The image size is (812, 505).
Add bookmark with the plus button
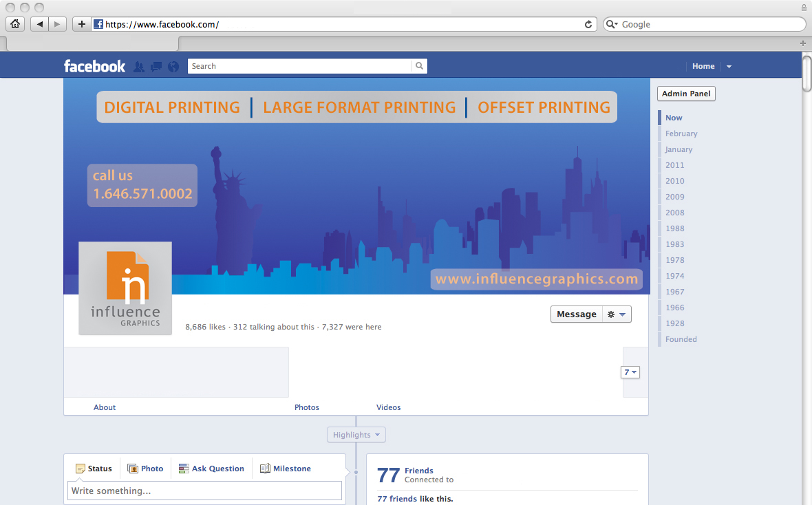click(x=81, y=24)
